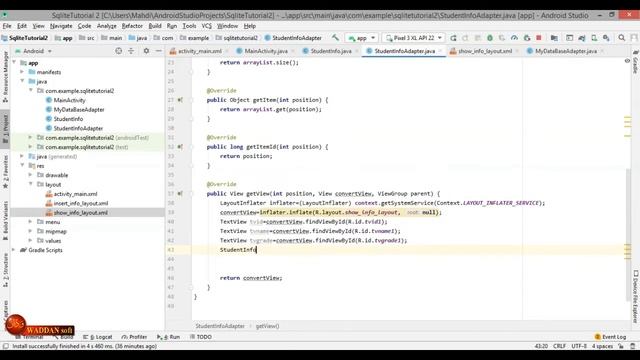This screenshot has height=360, width=640.
Task: Click the Apply Changes and Restart Activity icon
Action: click(x=465, y=38)
